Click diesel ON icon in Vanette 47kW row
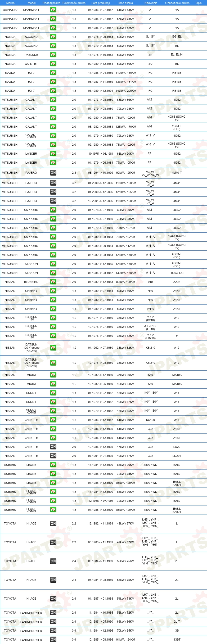Viewport: 207px width, 644px height. point(53,447)
